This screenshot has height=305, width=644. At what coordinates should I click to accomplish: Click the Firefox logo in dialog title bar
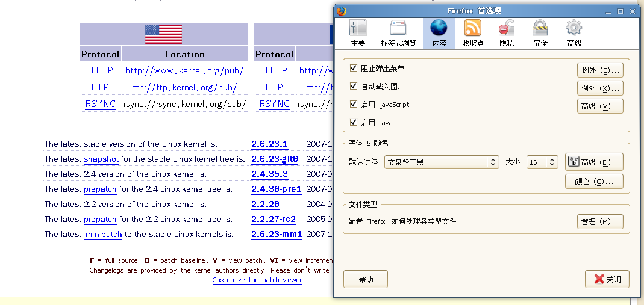pos(341,11)
